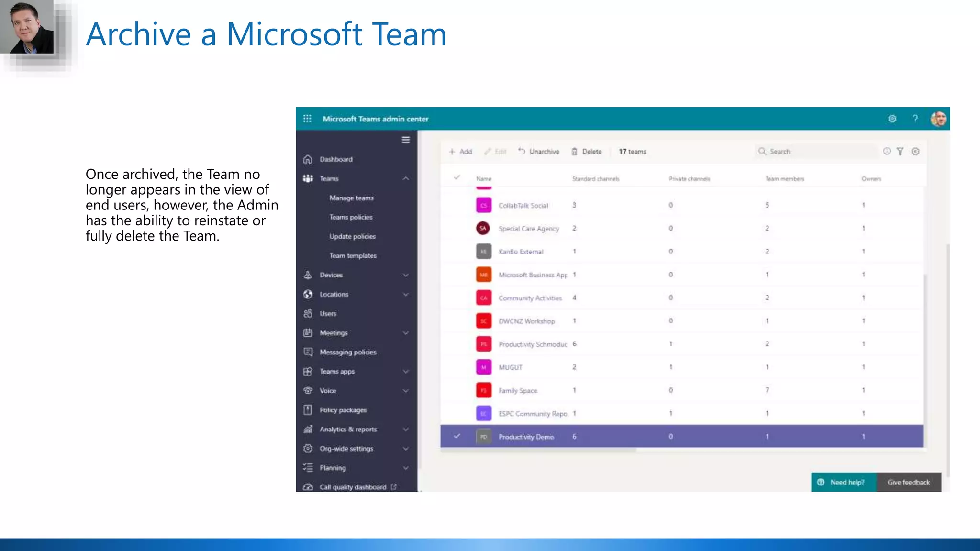Click the Give feedback button
Viewport: 980px width, 551px height.
coord(909,482)
